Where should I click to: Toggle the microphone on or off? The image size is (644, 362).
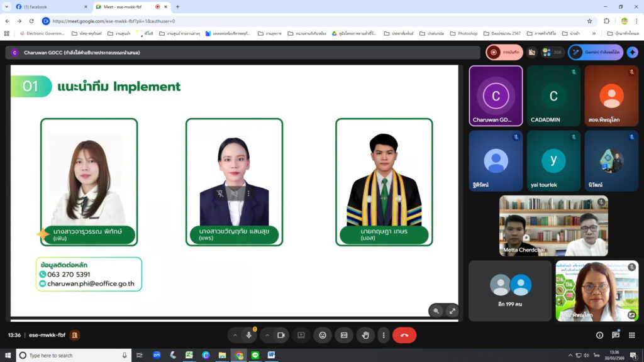click(x=249, y=336)
